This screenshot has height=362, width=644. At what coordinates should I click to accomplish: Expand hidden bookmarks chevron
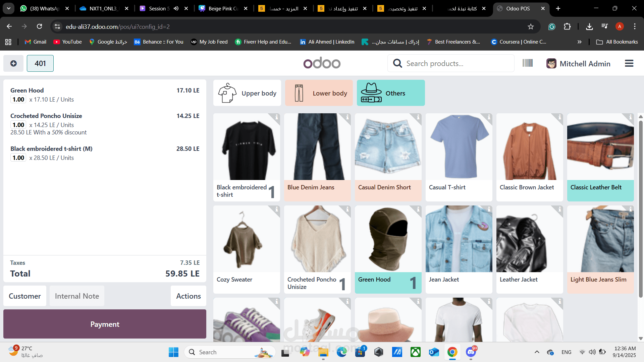[x=579, y=42]
